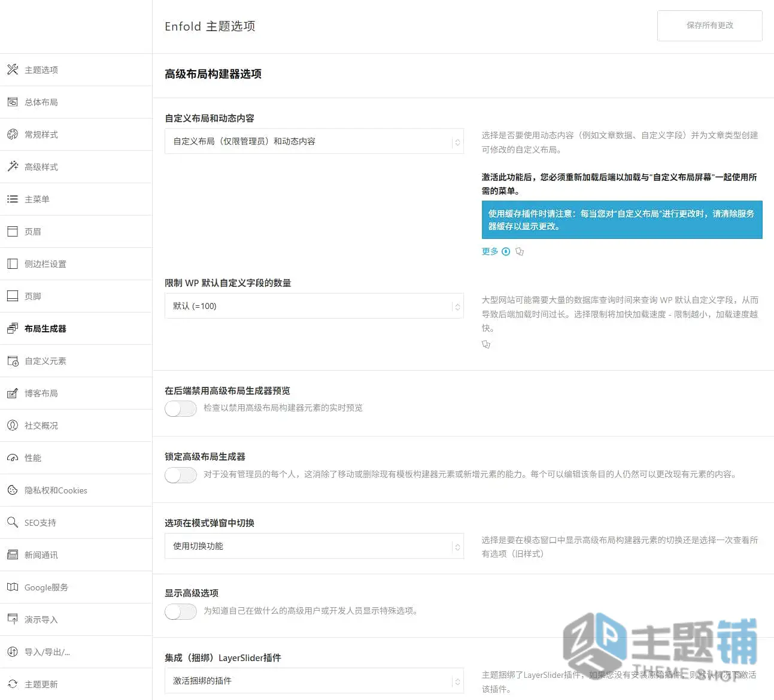Click the 社交概况 profile icon
The width and height of the screenshot is (774, 700).
[13, 425]
